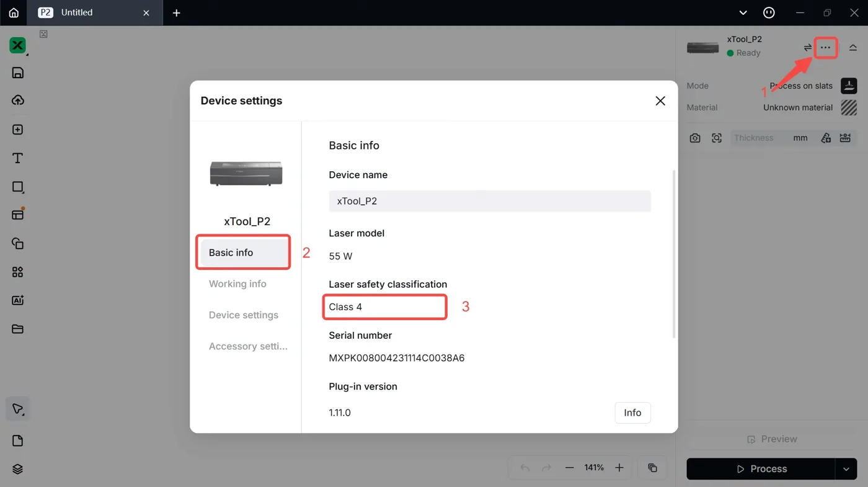Click the Info button beside plug-in version
This screenshot has width=868, height=487.
point(632,413)
